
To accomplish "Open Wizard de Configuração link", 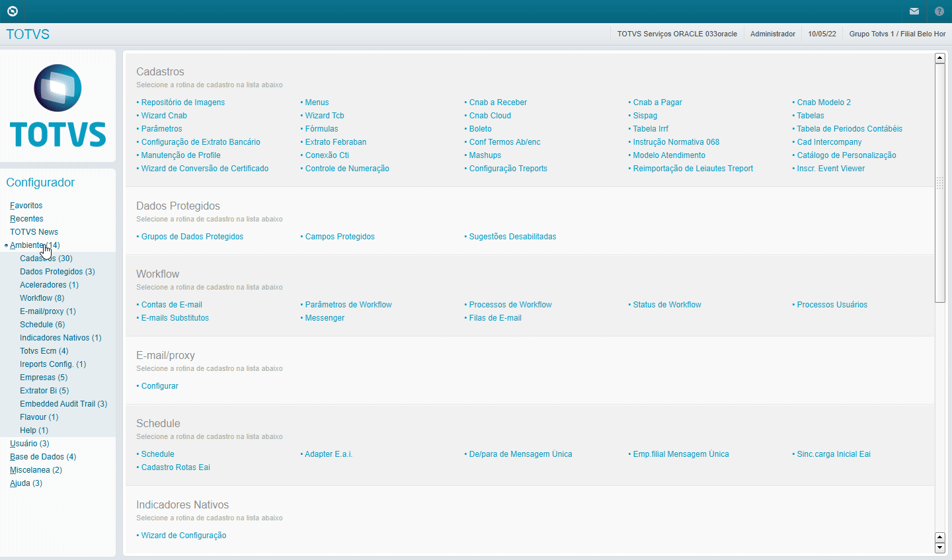I will [183, 536].
